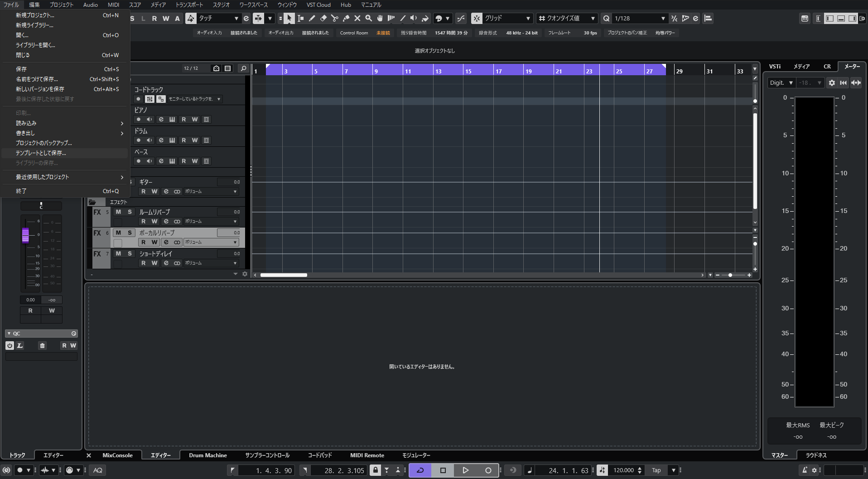The height and width of the screenshot is (479, 868).
Task: Click the Mute X tool
Action: [357, 19]
